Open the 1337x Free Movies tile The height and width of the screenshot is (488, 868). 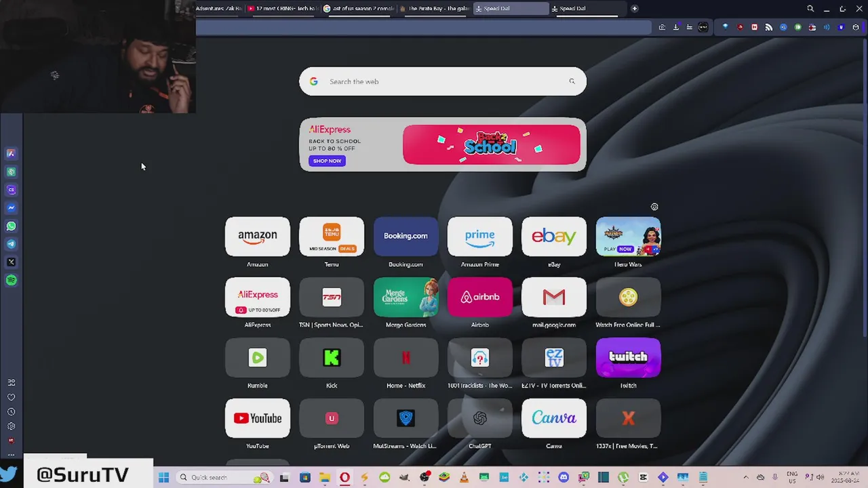click(628, 418)
